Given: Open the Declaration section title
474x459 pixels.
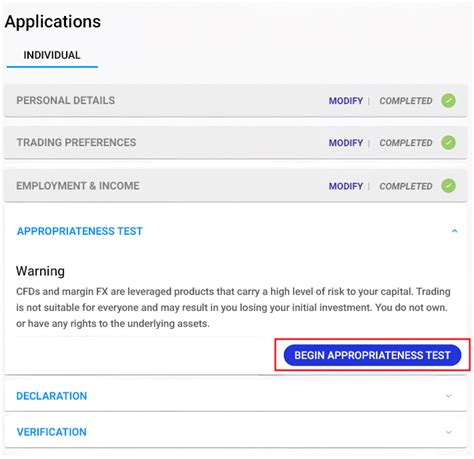Looking at the screenshot, I should tap(52, 396).
